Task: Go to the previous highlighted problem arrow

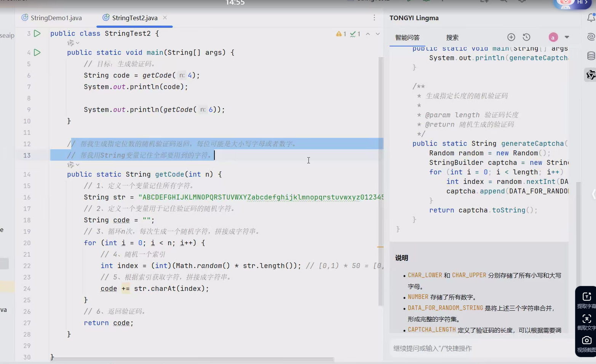Action: (x=368, y=34)
